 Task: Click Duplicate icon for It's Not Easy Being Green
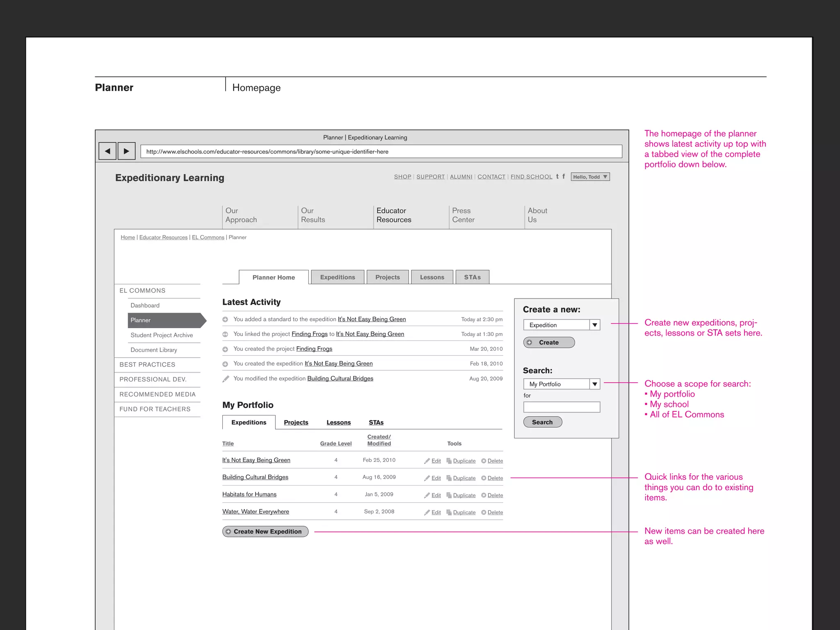tap(449, 461)
